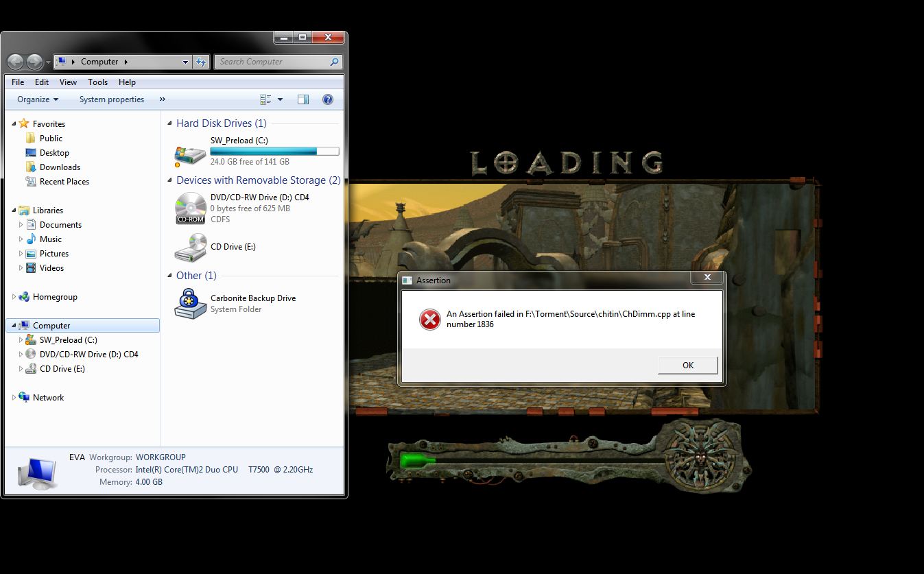Collapse Devices with Removable Storage group
924x574 pixels.
(x=170, y=181)
